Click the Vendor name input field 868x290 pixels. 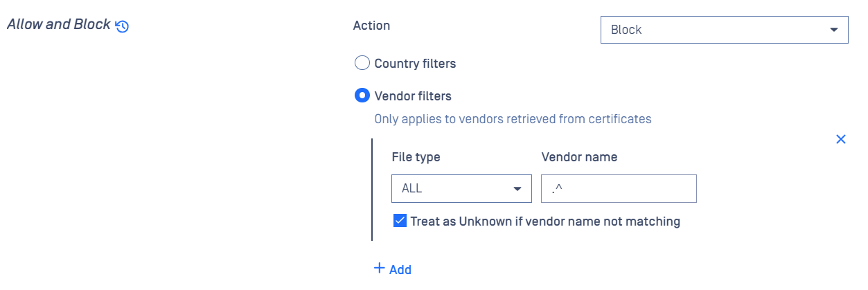point(619,189)
